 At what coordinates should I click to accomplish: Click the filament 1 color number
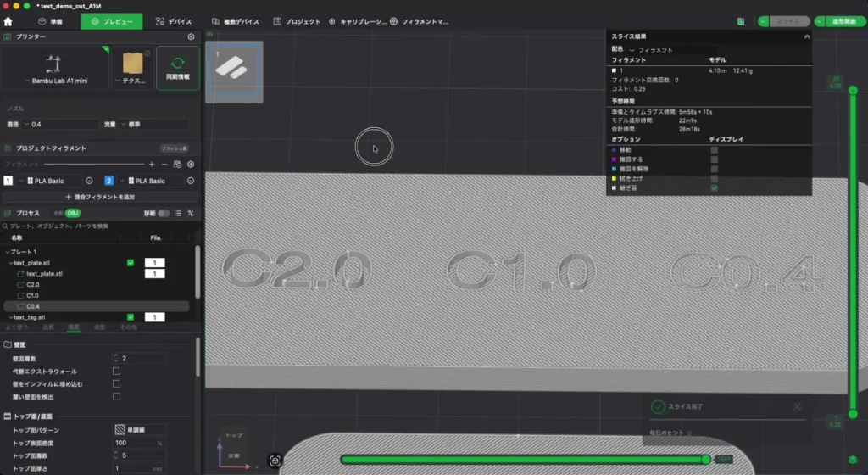(x=8, y=181)
